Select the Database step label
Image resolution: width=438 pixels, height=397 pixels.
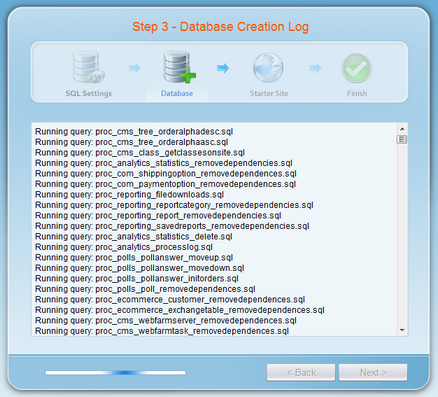click(x=177, y=93)
